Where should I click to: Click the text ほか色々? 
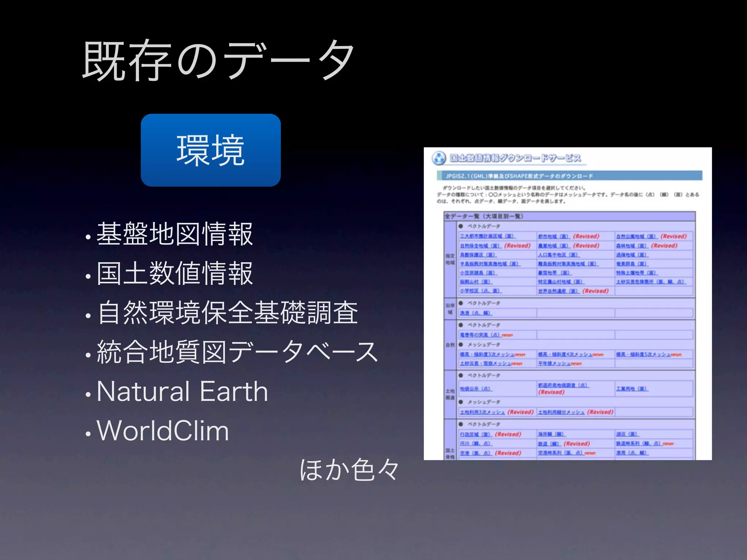[x=349, y=470]
